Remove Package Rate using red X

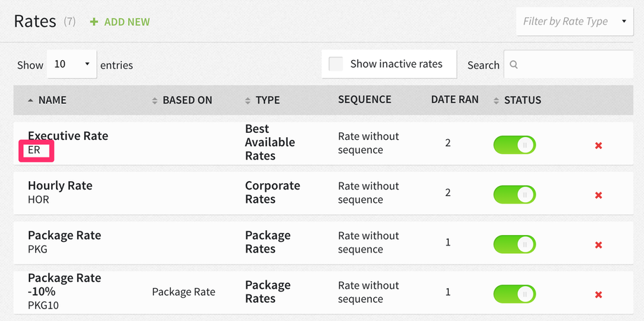(598, 245)
